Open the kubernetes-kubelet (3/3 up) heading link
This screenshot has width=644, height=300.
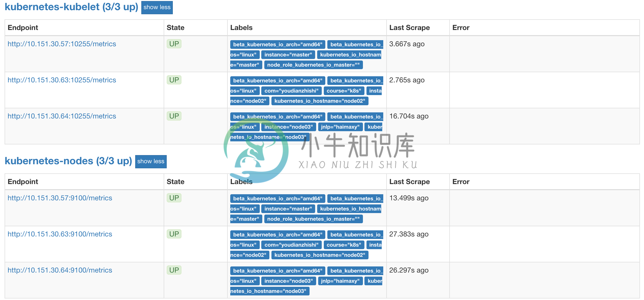tap(71, 7)
